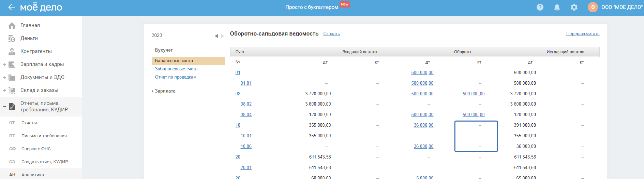Screen dimensions: 644x179
Task: Open debit turnover 500 000,00 for account 01.01
Action: click(422, 83)
